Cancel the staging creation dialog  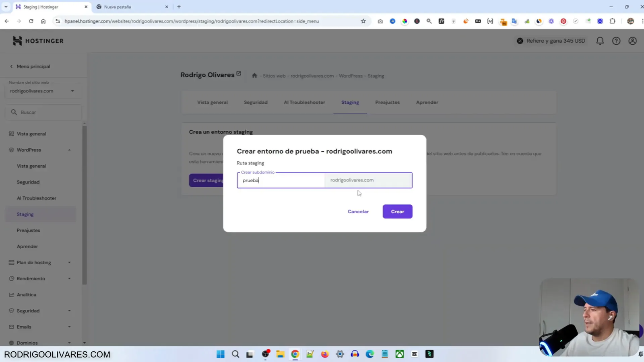click(358, 211)
